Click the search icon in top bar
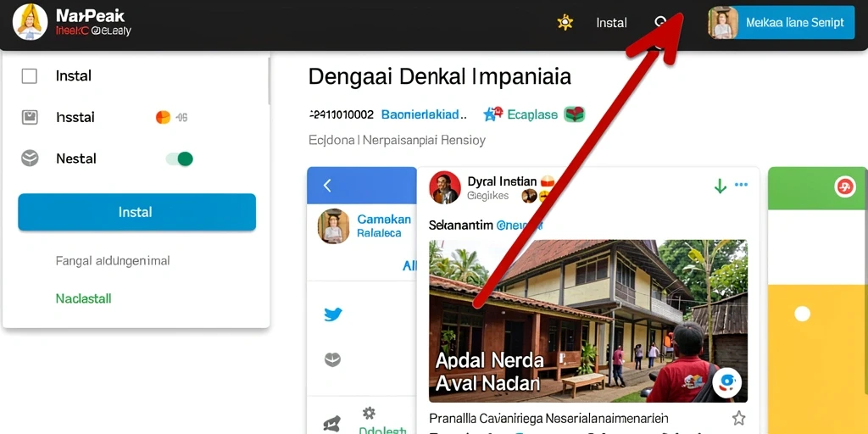 tap(659, 22)
